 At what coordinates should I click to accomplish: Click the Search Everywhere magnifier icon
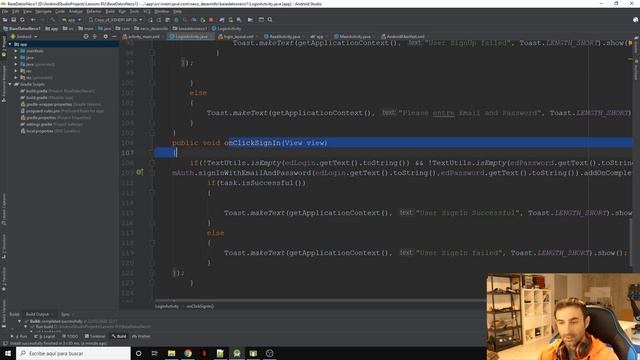[270, 20]
